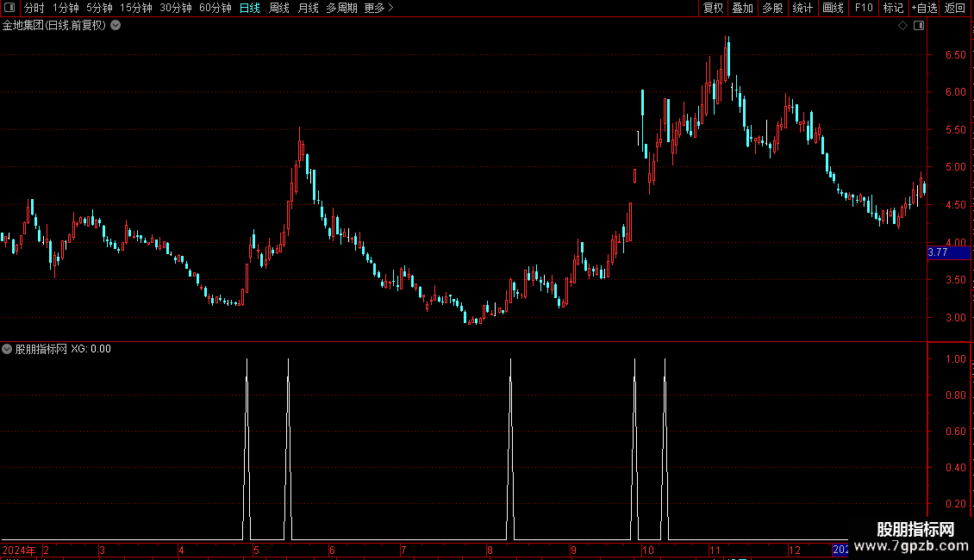Select the 1分钟 period tab
The width and height of the screenshot is (974, 560).
(66, 8)
